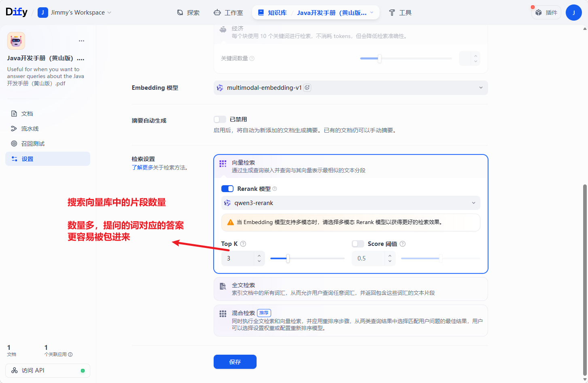Click the Rerank 模型 help icon
This screenshot has width=588, height=383.
(275, 189)
